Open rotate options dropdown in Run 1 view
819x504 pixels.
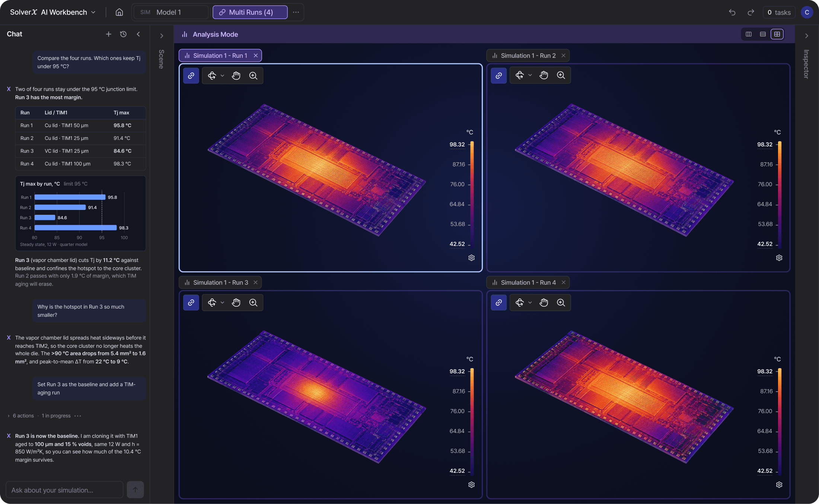tap(223, 76)
